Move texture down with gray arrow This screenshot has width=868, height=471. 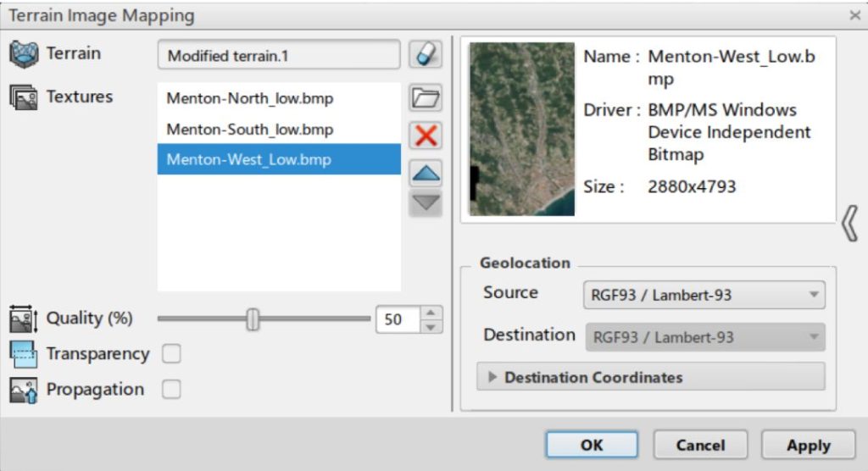pos(426,203)
